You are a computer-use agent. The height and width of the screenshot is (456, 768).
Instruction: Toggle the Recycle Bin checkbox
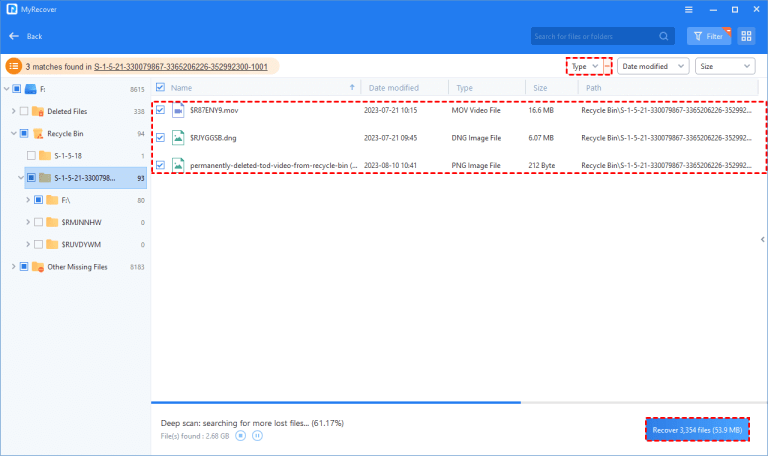coord(24,133)
